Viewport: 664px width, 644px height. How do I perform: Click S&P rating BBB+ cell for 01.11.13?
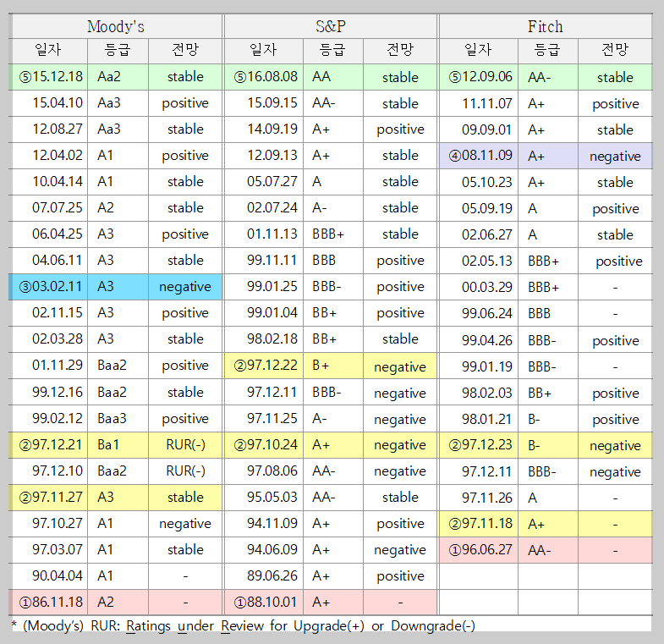click(x=333, y=234)
